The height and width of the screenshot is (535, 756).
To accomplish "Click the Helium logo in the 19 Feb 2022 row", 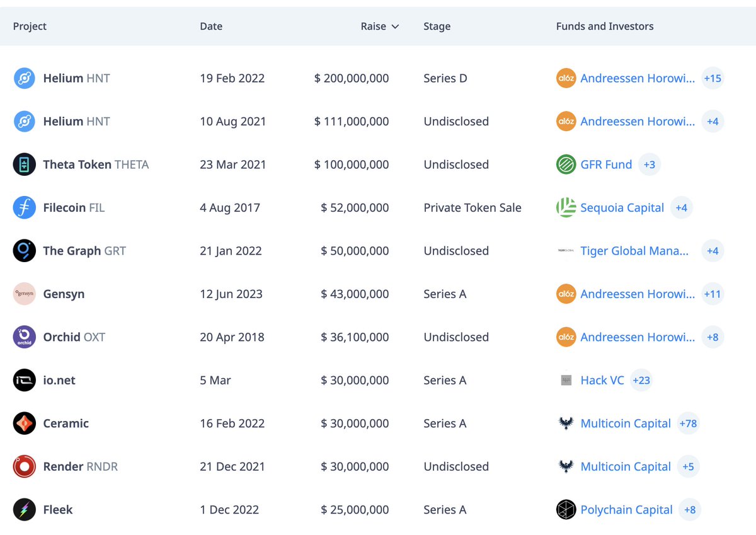I will tap(25, 78).
